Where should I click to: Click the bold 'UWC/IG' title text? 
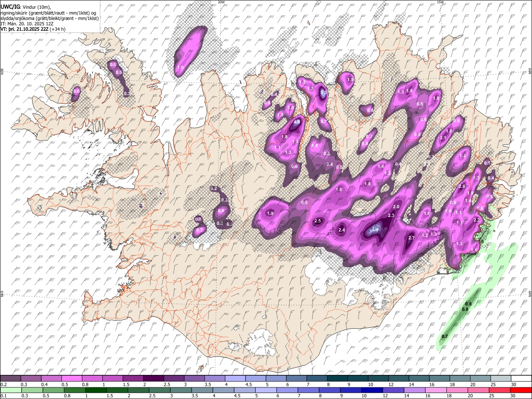point(10,7)
